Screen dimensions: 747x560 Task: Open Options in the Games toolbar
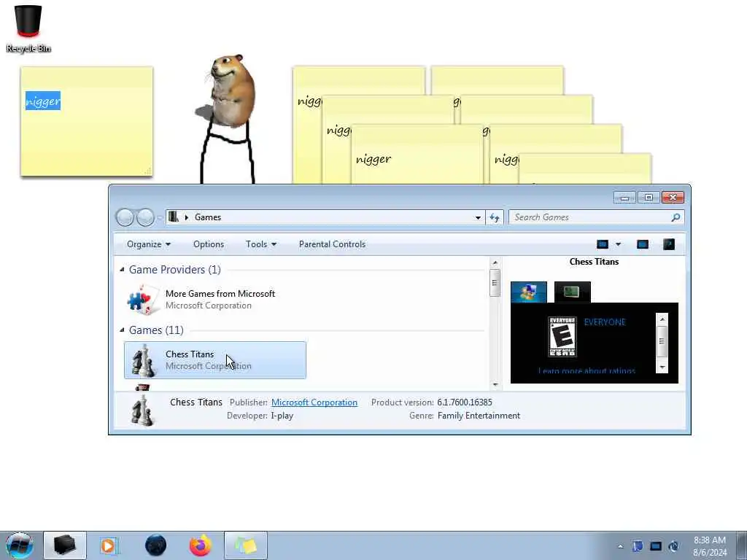tap(209, 244)
